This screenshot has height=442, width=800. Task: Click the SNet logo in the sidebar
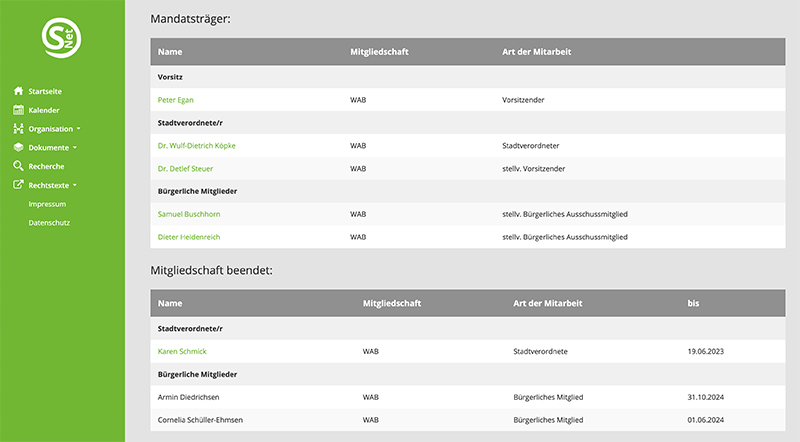point(62,37)
